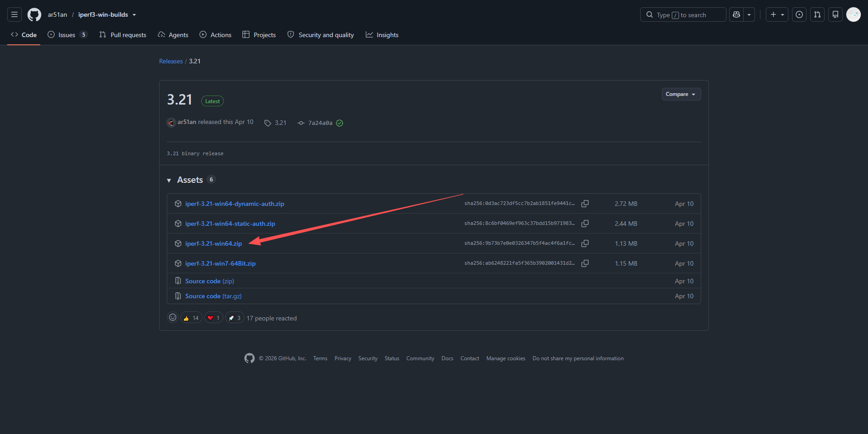Click the ar51an author avatar

(171, 122)
